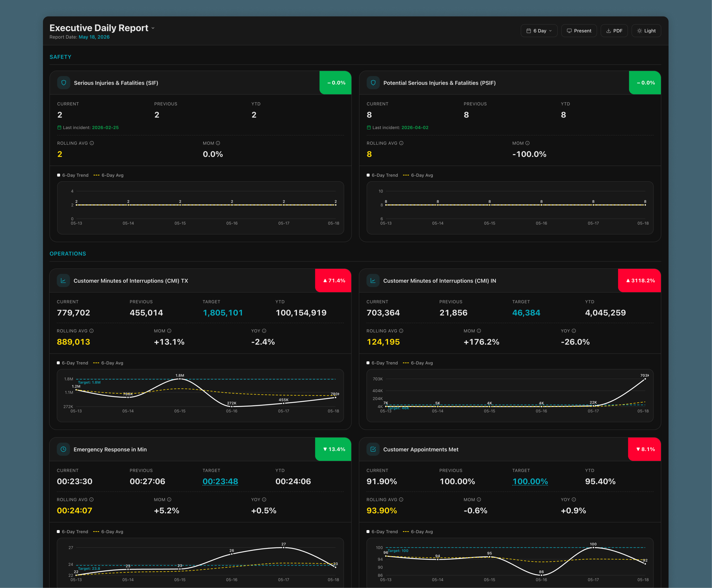712x588 pixels.
Task: Toggle 6-Day Avg legend on CMI TX chart
Action: click(108, 363)
